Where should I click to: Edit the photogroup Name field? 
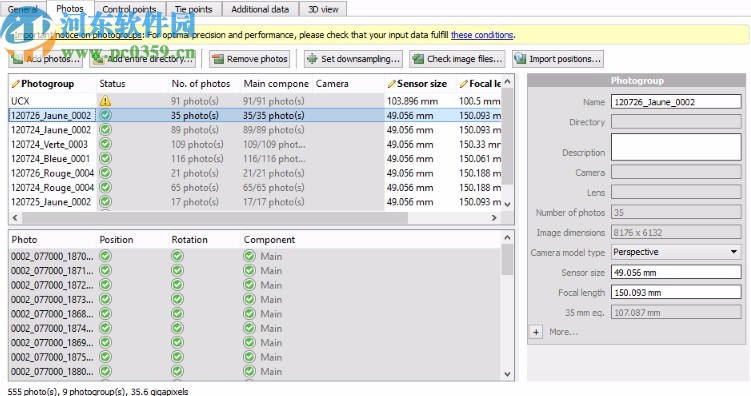(676, 102)
